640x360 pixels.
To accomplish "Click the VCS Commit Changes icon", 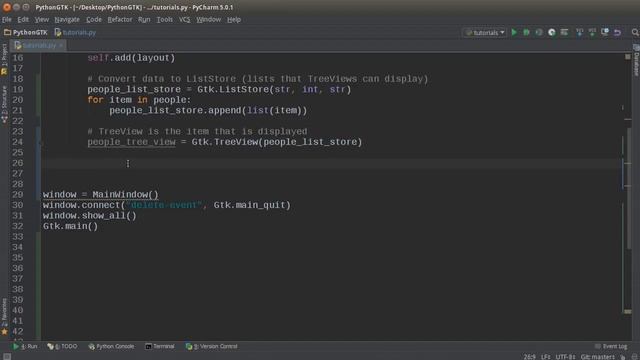I will (592, 32).
